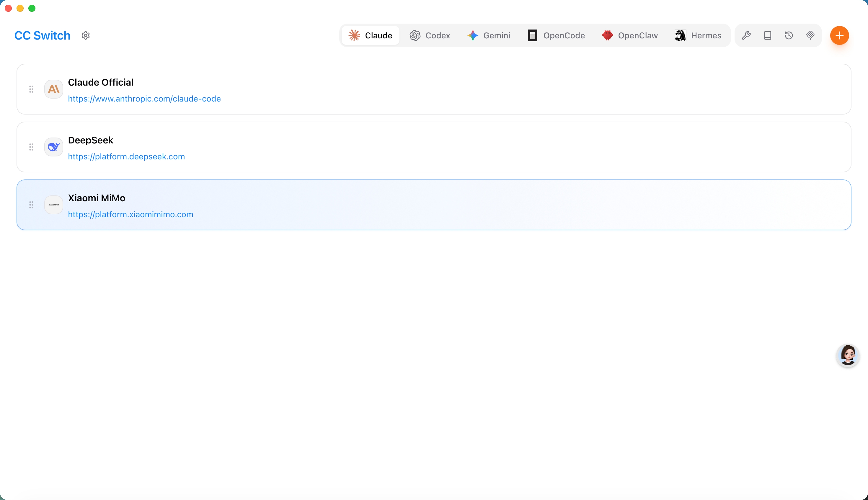This screenshot has width=868, height=500.
Task: Open the anthropic.com/claude-code link
Action: 144,99
